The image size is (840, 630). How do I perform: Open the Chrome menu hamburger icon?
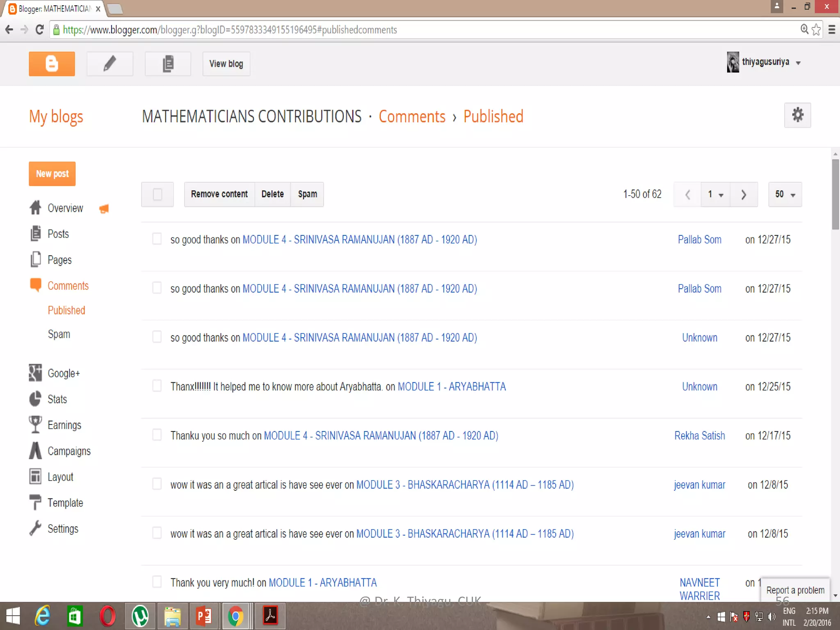coord(832,30)
